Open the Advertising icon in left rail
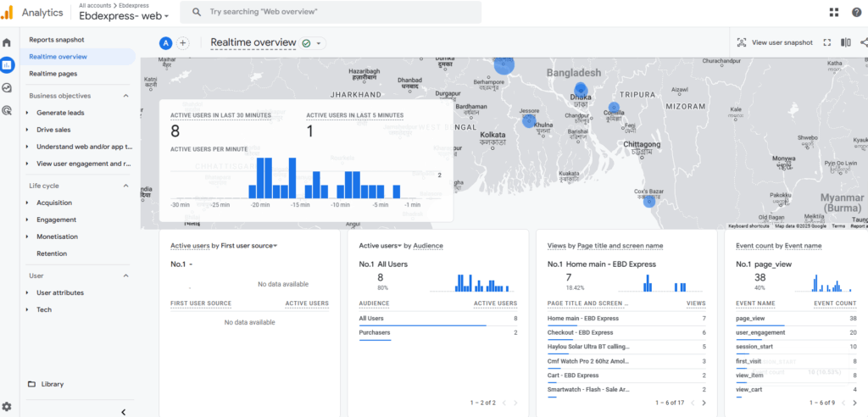Image resolution: width=868 pixels, height=417 pixels. point(8,110)
